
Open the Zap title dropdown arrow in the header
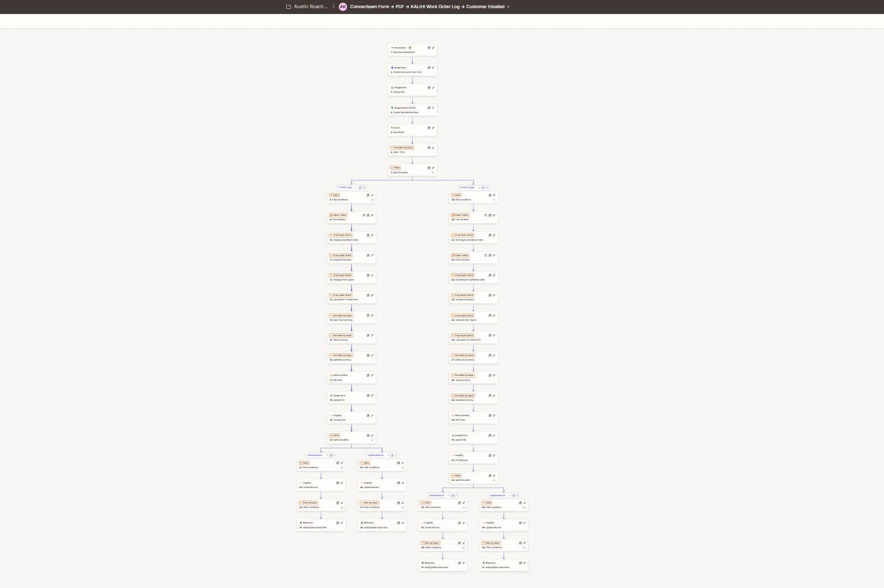(508, 7)
